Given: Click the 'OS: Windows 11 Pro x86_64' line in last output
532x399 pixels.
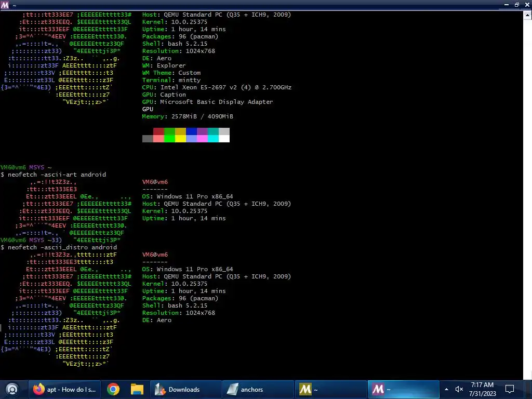Looking at the screenshot, I should pyautogui.click(x=187, y=269).
